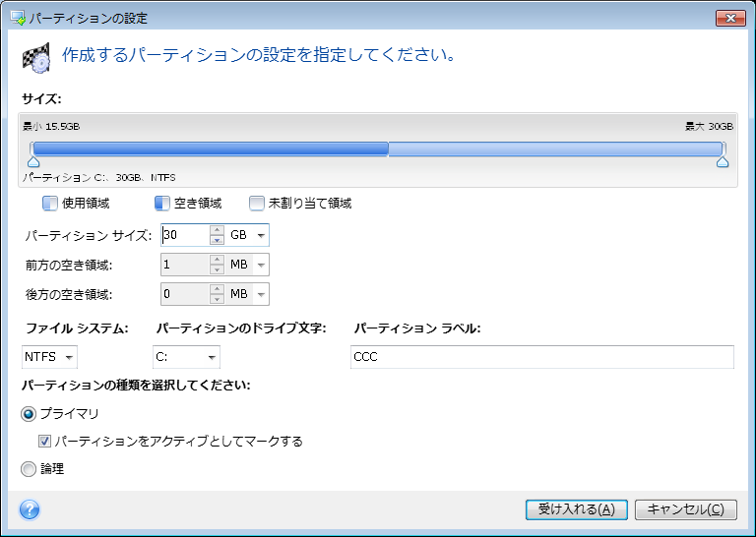Open the C: drive letter dropdown
Image resolution: width=756 pixels, height=537 pixels.
[211, 357]
